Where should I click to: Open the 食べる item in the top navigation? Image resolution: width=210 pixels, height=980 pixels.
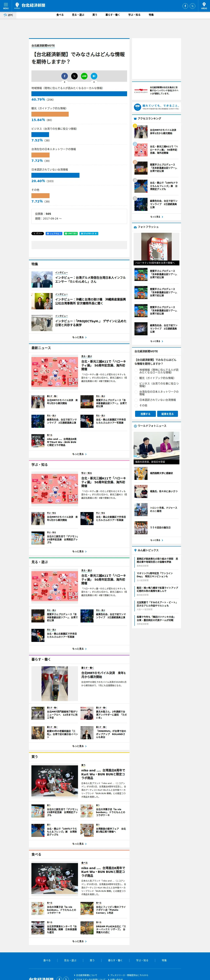tap(60, 15)
